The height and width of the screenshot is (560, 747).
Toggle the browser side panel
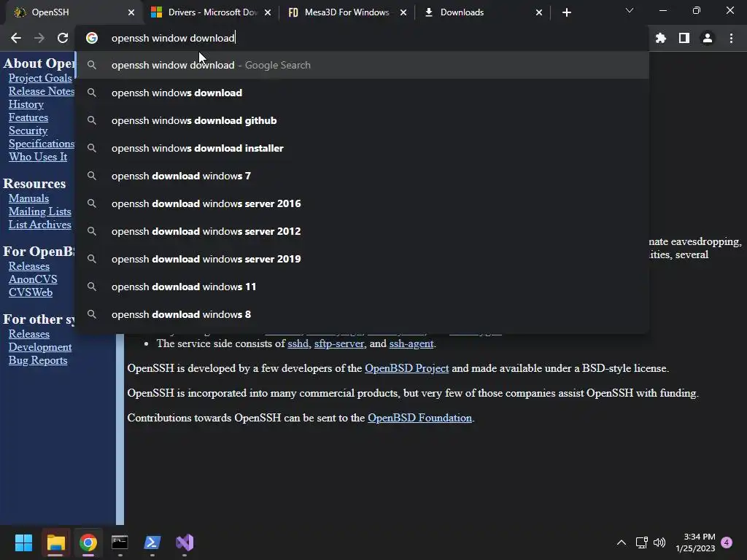point(684,38)
